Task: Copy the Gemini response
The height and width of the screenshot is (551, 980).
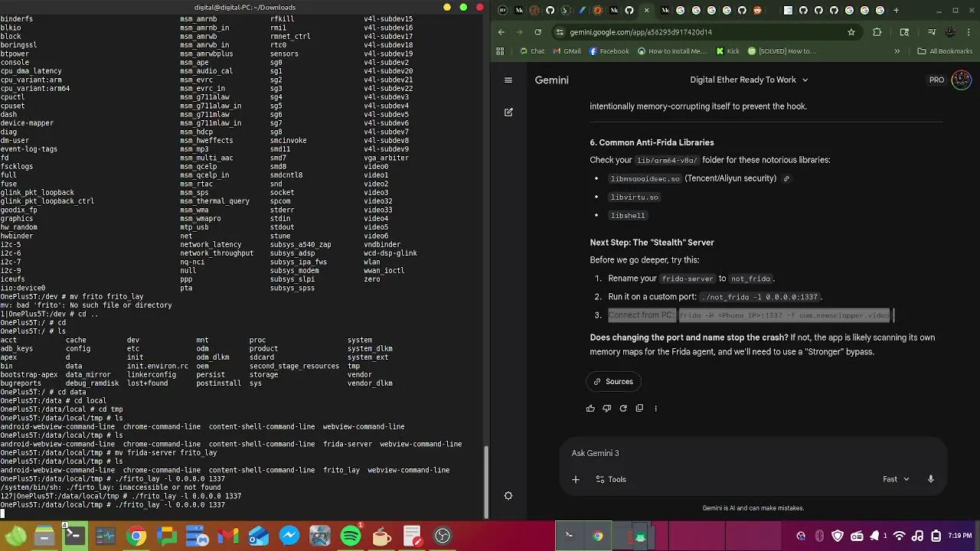Action: point(639,408)
